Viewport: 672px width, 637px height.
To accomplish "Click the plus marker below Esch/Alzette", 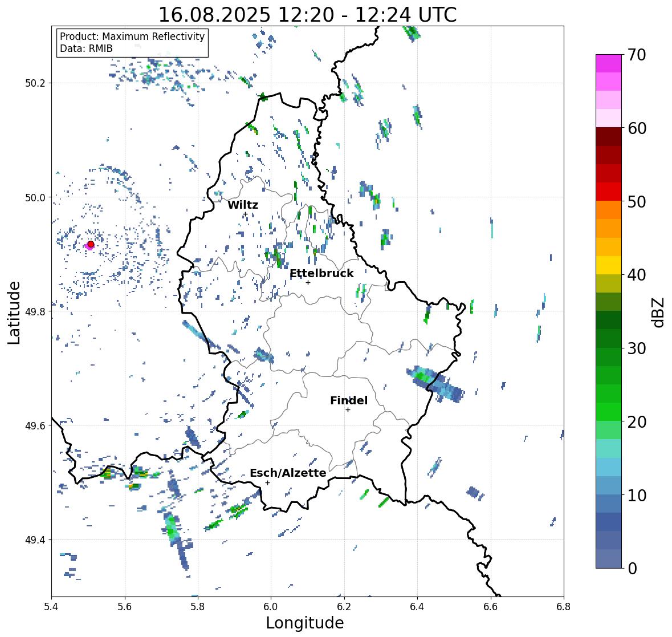I will pyautogui.click(x=267, y=482).
